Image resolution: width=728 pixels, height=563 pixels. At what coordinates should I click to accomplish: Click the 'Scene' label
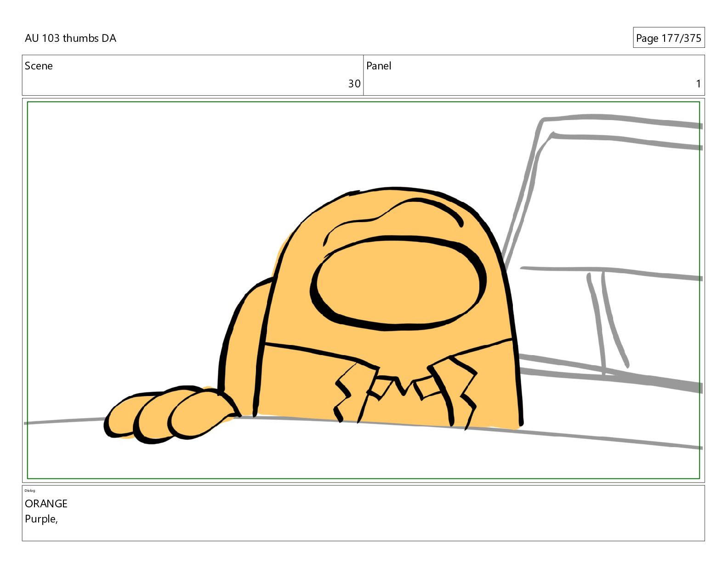tap(39, 66)
